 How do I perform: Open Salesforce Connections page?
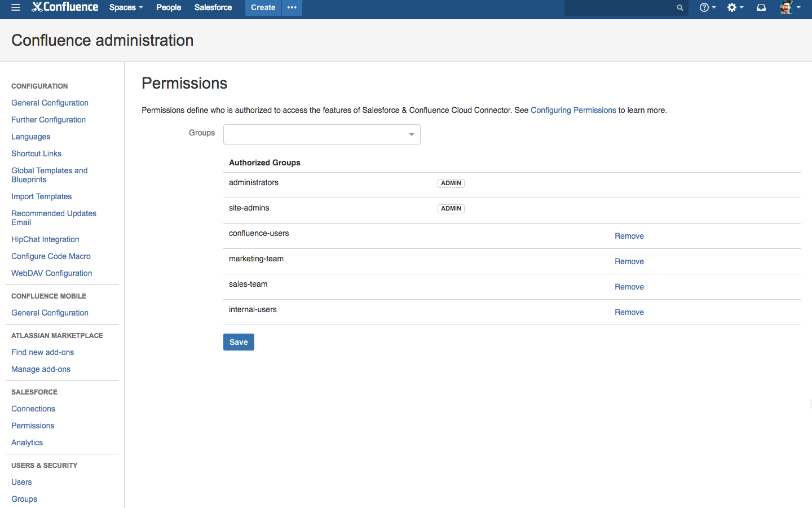pyautogui.click(x=33, y=409)
